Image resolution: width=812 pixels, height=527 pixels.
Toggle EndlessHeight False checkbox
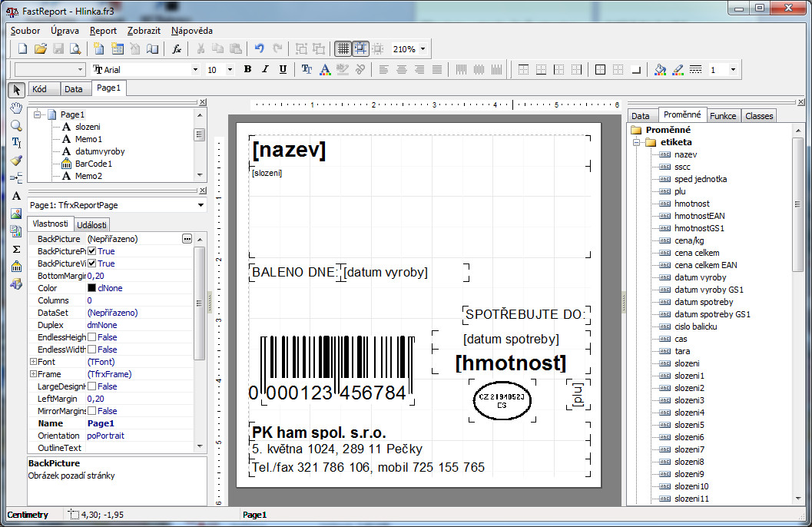click(92, 337)
